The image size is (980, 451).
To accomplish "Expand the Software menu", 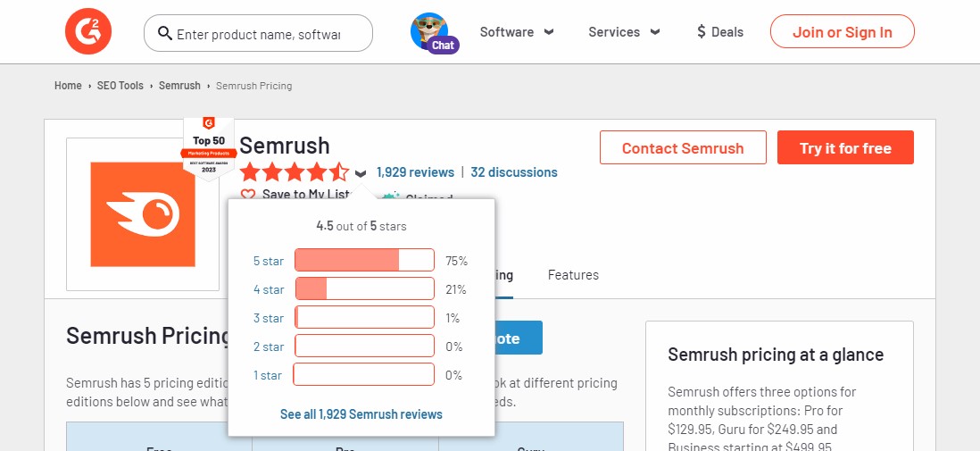I will 516,32.
